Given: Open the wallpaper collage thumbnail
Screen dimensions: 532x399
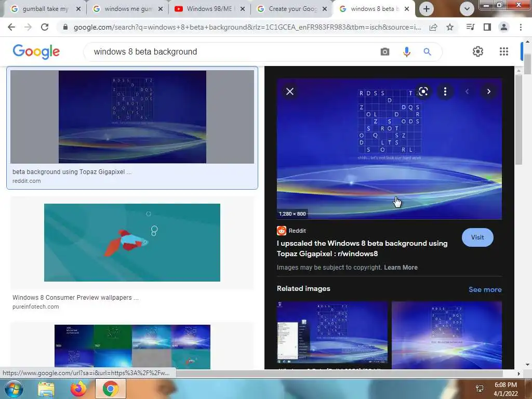Looking at the screenshot, I should coord(132,347).
